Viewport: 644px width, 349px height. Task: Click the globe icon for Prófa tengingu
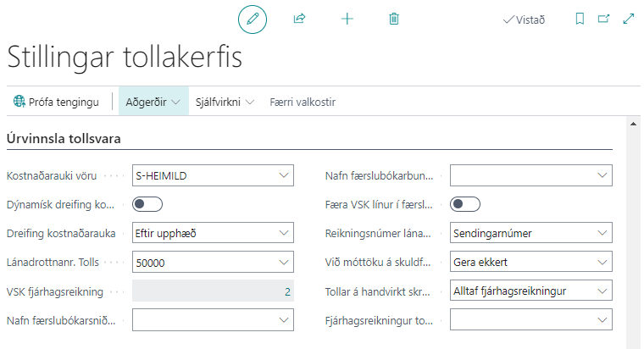point(19,102)
